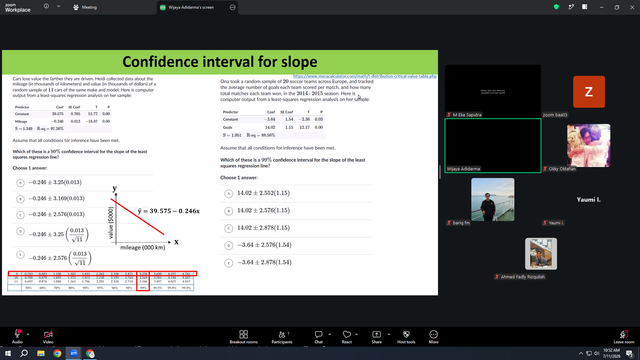Image resolution: width=640 pixels, height=360 pixels.
Task: Select Wijaya Adidarma video tile
Action: tap(493, 145)
